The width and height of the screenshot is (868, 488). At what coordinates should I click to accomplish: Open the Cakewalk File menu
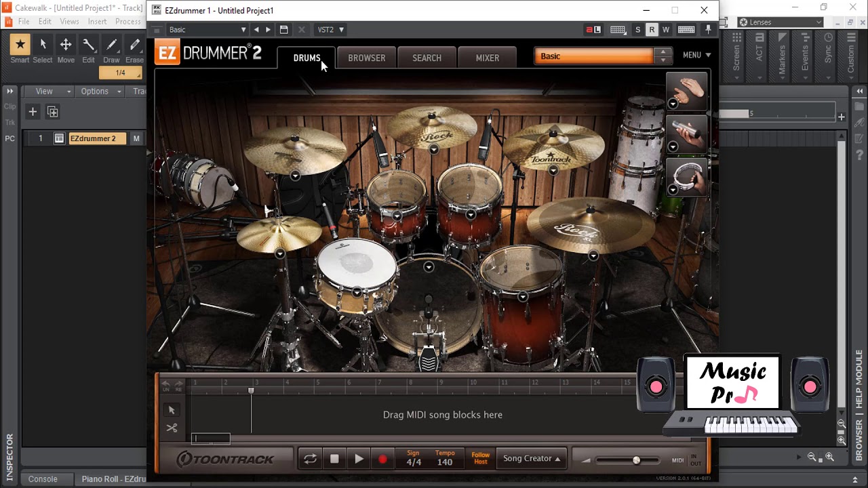tap(24, 22)
